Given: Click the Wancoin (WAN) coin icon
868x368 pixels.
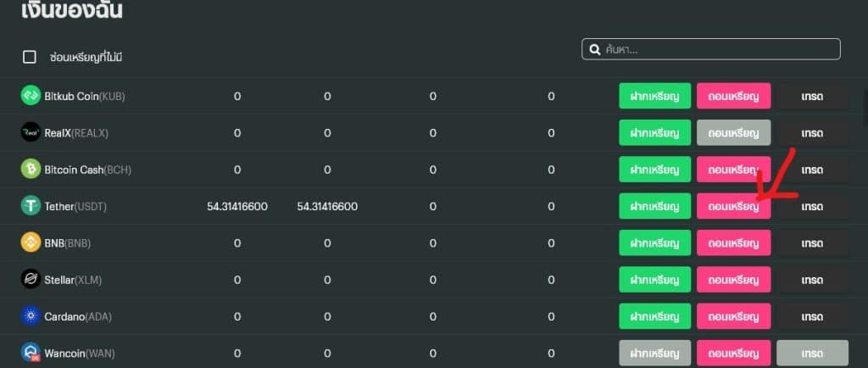Looking at the screenshot, I should (x=31, y=353).
